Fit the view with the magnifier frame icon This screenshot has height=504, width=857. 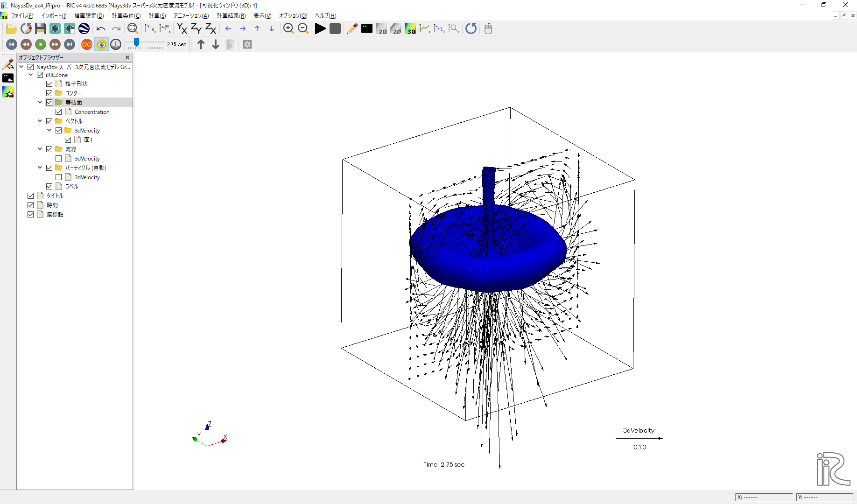(x=133, y=29)
